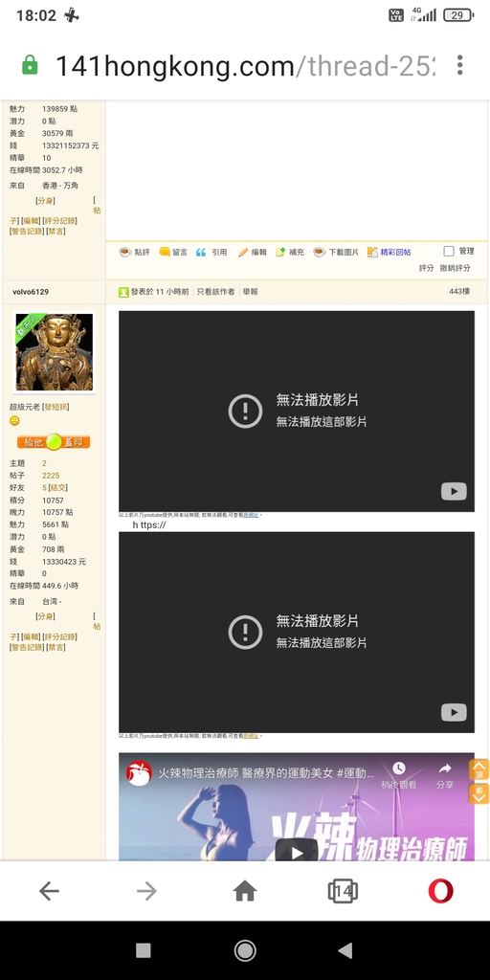This screenshot has height=980, width=490.
Task: Click the 引用 quote button
Action: coord(212,253)
